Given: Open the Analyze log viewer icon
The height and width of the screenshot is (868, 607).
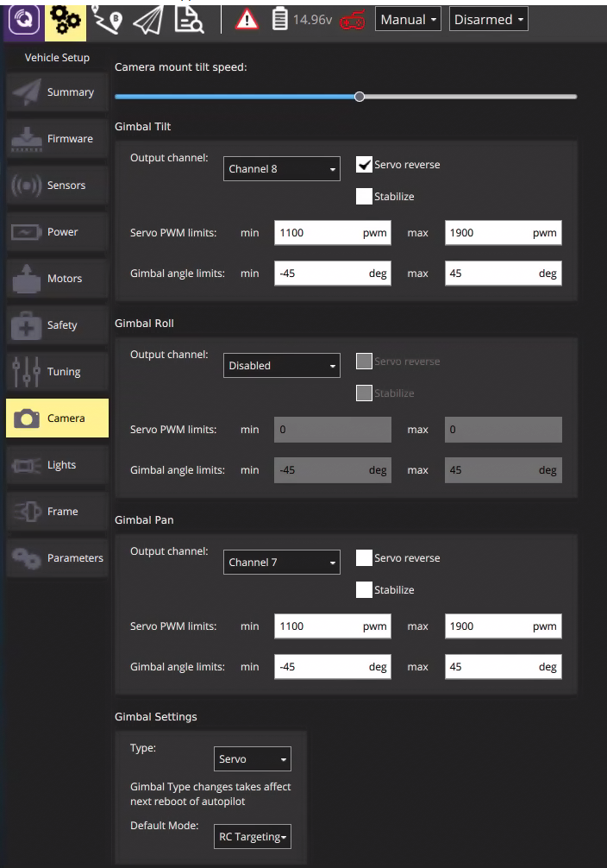Looking at the screenshot, I should [x=189, y=21].
